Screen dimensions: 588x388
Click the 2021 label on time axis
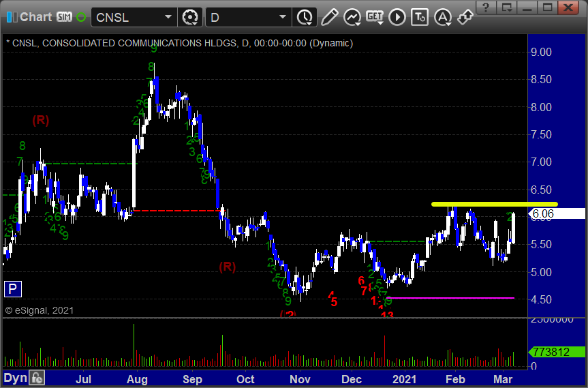404,379
